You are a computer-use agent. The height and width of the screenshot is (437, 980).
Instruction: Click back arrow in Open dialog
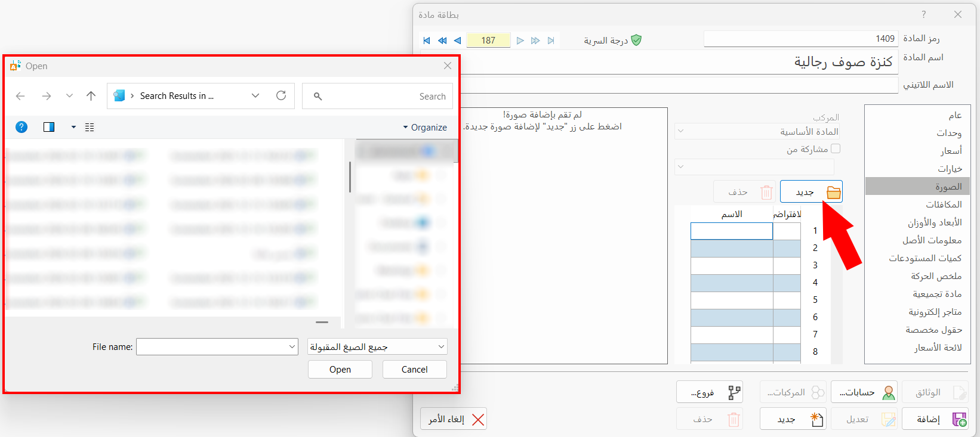[x=20, y=96]
